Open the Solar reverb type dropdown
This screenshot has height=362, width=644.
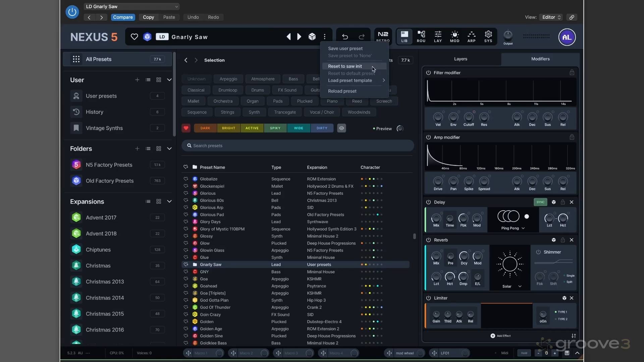pyautogui.click(x=512, y=287)
